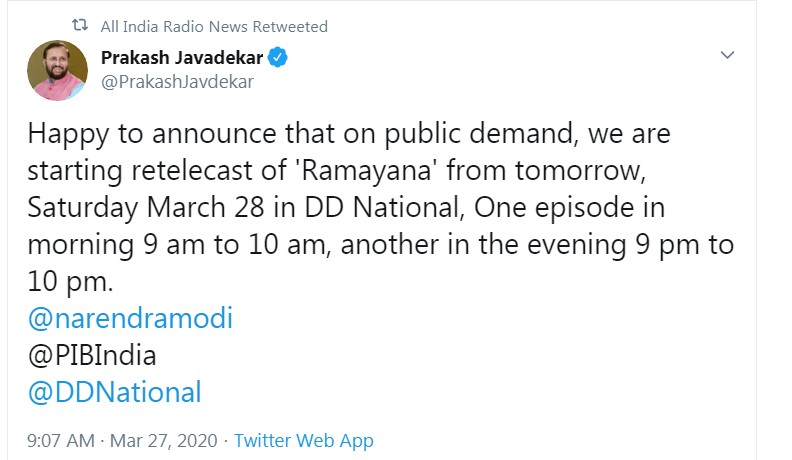Click the @PrakashJavdekar handle
The height and width of the screenshot is (460, 792).
(177, 82)
